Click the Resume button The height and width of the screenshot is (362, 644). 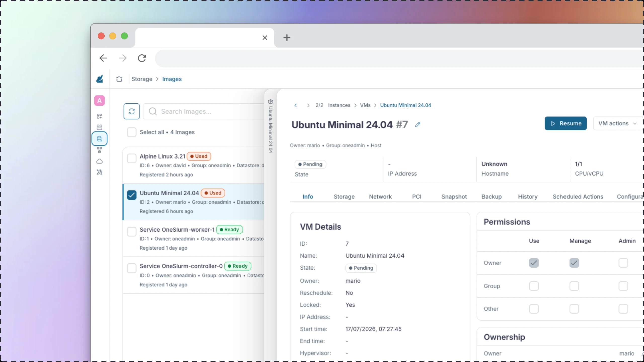(x=566, y=123)
